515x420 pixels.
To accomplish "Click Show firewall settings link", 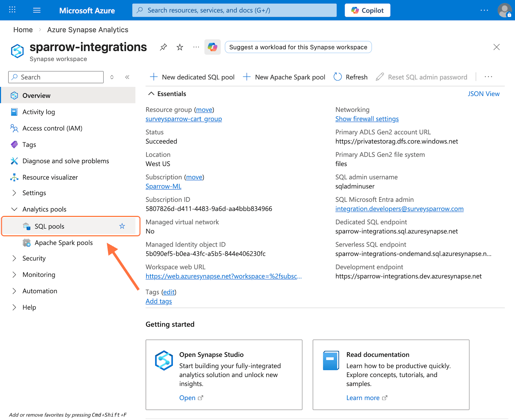I will click(x=367, y=119).
